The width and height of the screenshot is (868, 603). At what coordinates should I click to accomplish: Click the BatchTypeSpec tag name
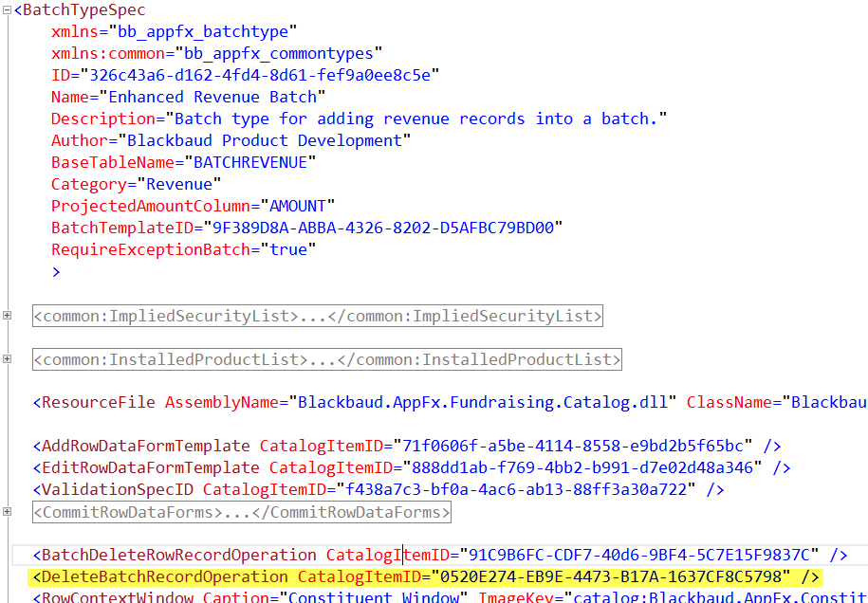tap(84, 10)
